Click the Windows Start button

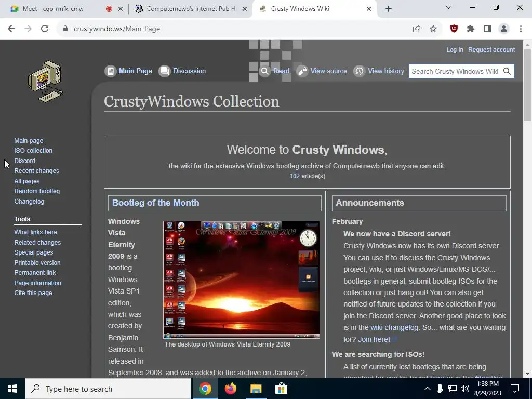pyautogui.click(x=12, y=389)
